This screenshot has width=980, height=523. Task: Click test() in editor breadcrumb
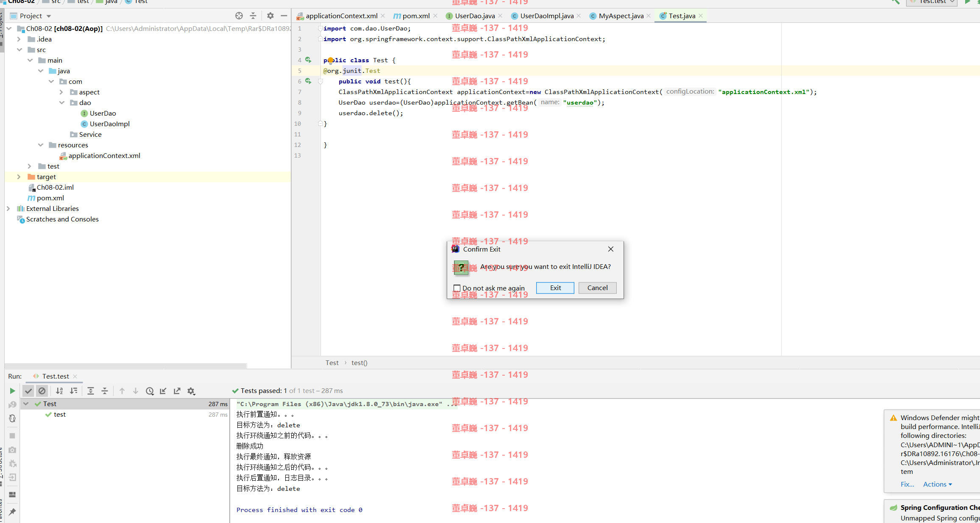[359, 363]
